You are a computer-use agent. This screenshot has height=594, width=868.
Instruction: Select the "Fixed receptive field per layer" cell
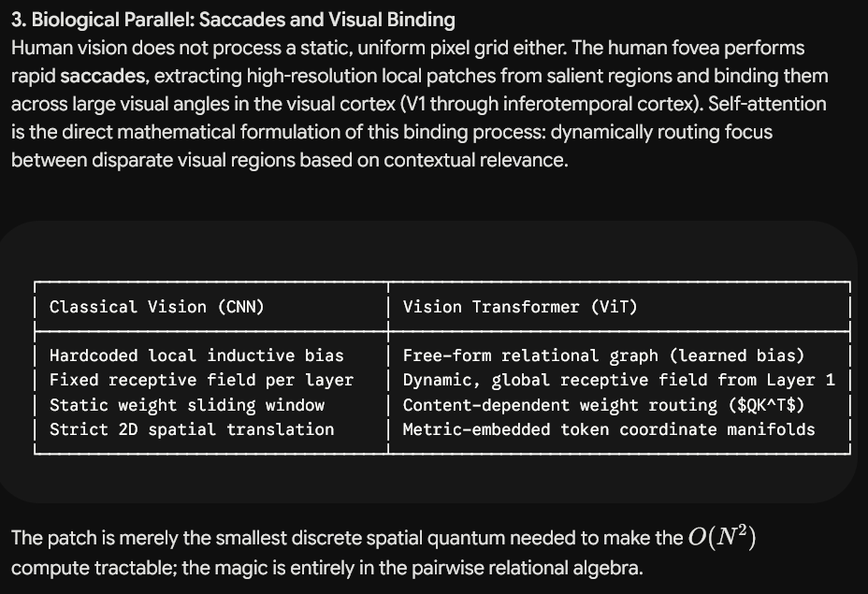tap(201, 381)
